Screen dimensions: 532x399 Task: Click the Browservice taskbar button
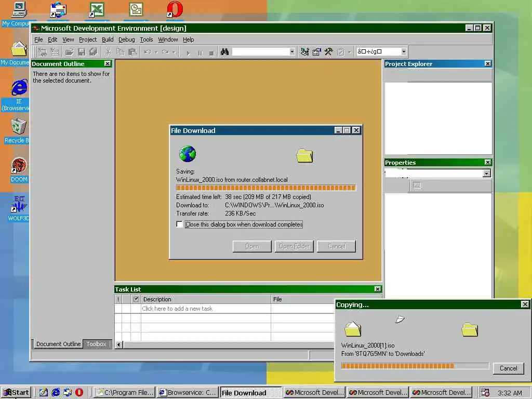(x=187, y=393)
